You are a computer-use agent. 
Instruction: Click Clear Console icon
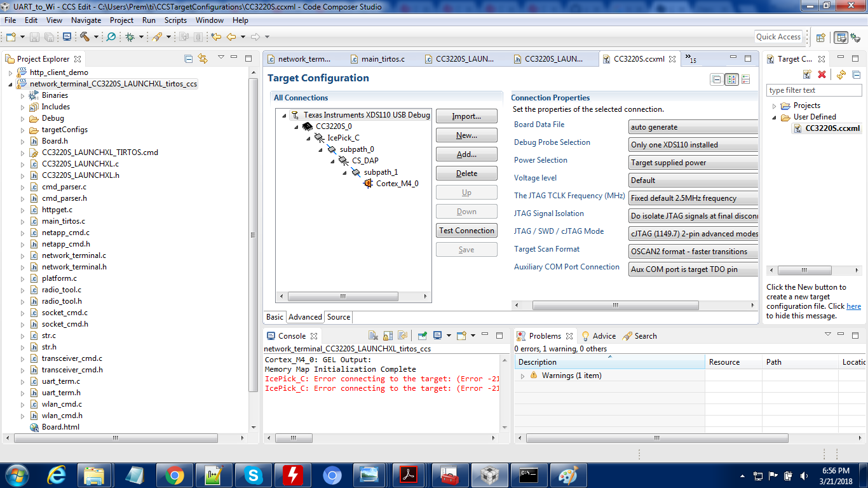pos(374,336)
